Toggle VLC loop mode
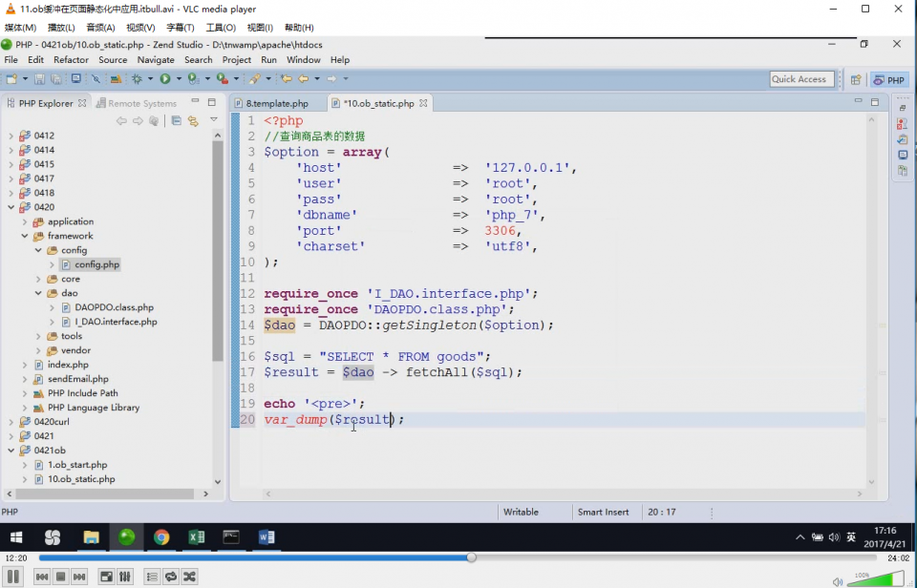Screen dimensions: 917x588 [x=171, y=577]
